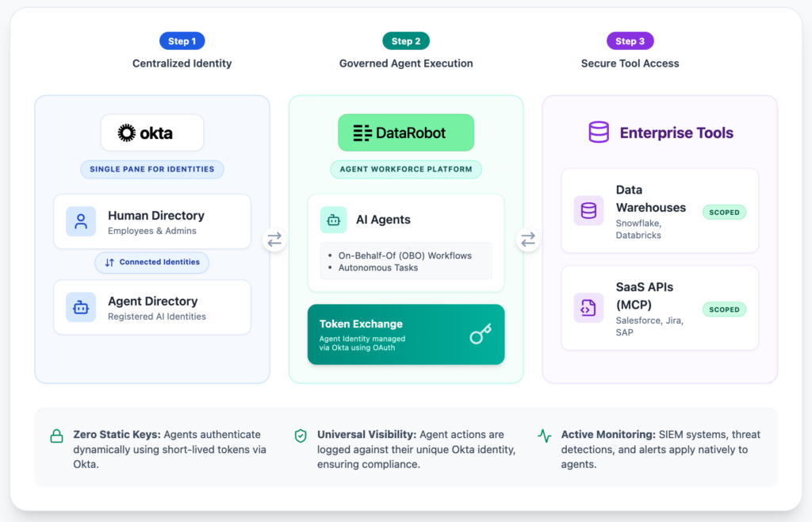Image resolution: width=812 pixels, height=522 pixels.
Task: Toggle the Connected Identities switch
Action: 151,263
